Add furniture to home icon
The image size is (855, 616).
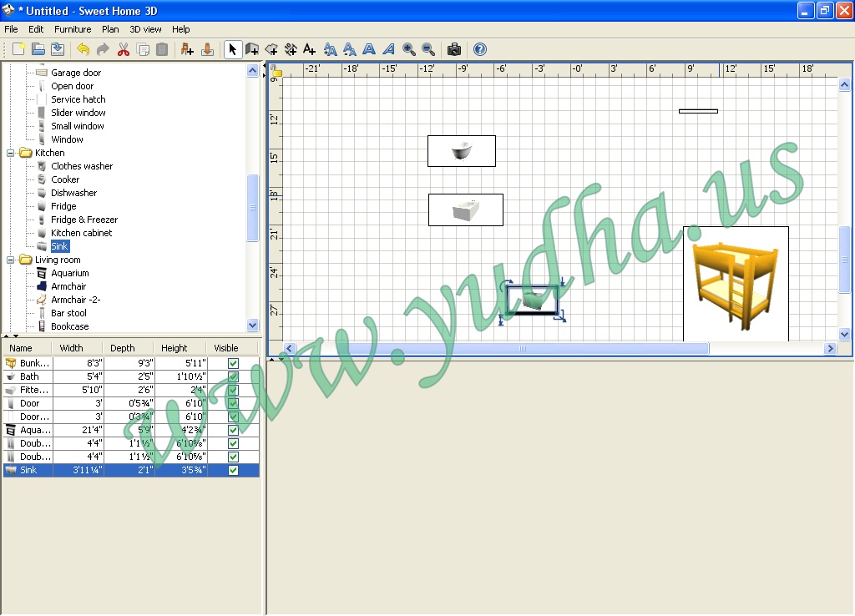click(x=187, y=49)
